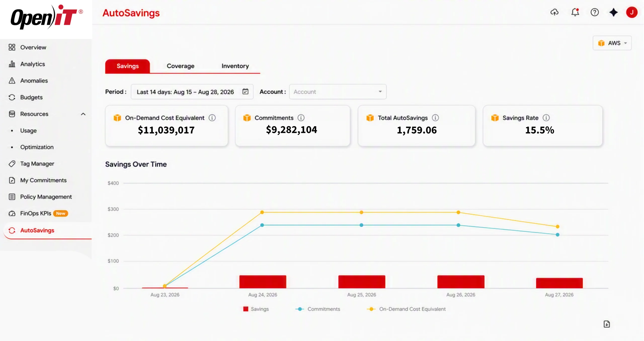Switch to the Savings tab
The image size is (644, 341).
128,66
